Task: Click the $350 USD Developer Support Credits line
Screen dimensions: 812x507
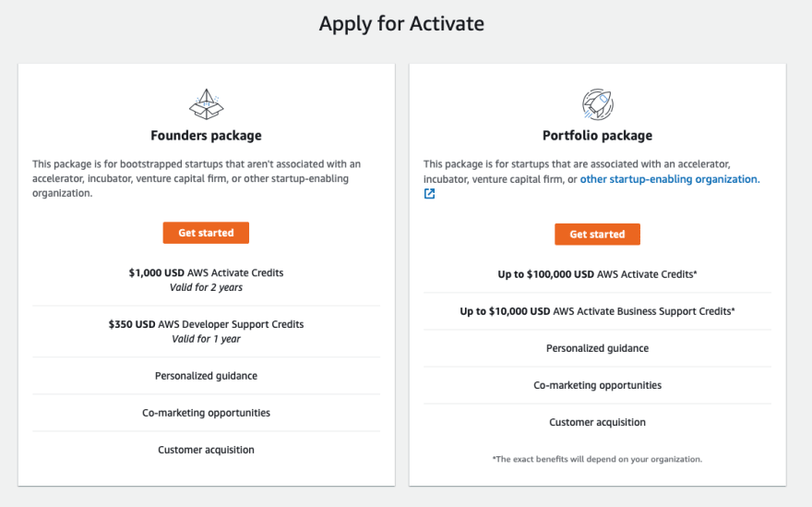Action: pos(206,324)
